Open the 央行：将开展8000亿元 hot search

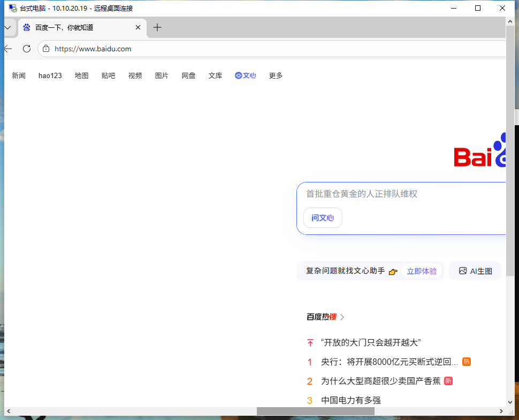tap(390, 362)
